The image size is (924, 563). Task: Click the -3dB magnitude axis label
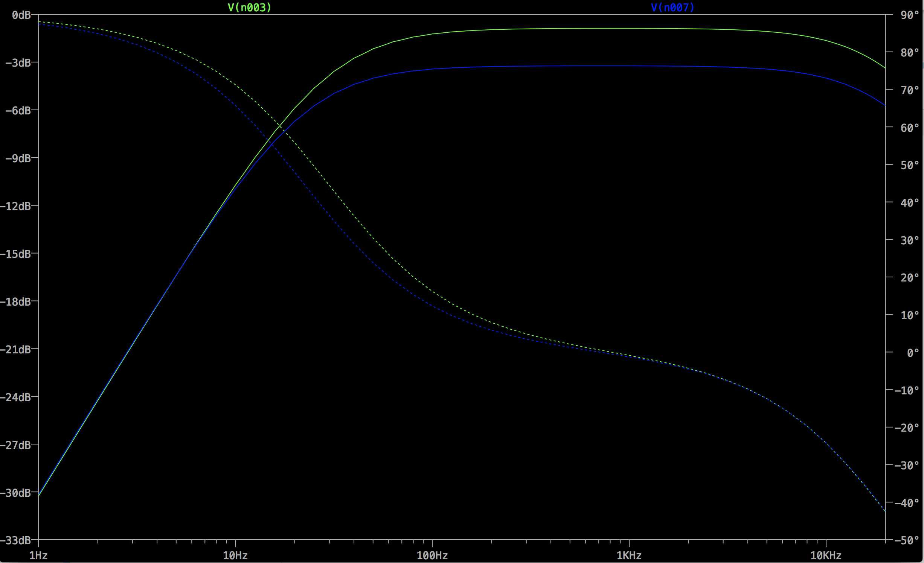18,63
